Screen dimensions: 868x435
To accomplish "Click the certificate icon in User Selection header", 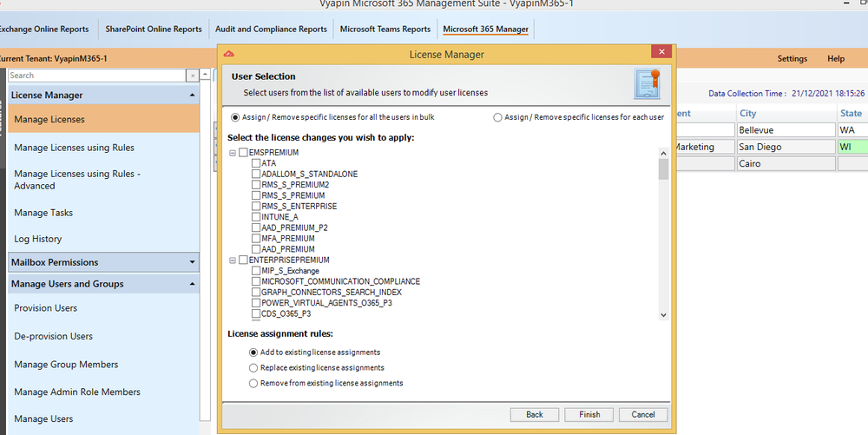I will [x=648, y=84].
